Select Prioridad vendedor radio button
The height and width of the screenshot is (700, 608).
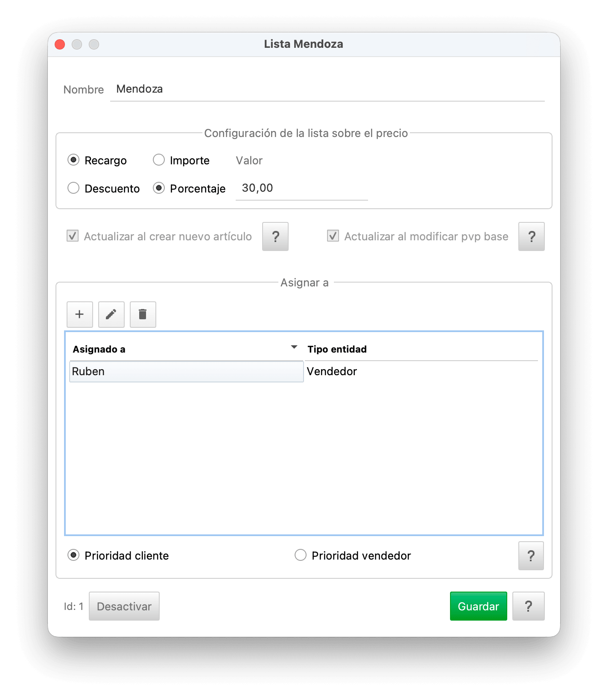pos(301,555)
